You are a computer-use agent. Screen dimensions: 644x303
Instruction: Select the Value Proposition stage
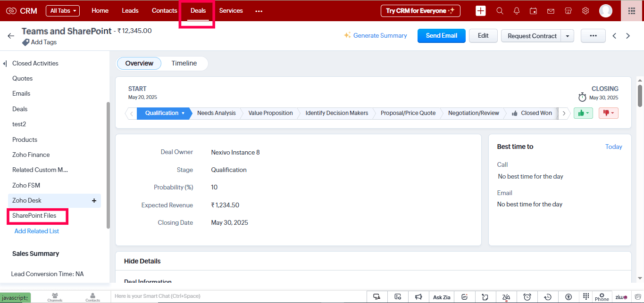pyautogui.click(x=270, y=113)
